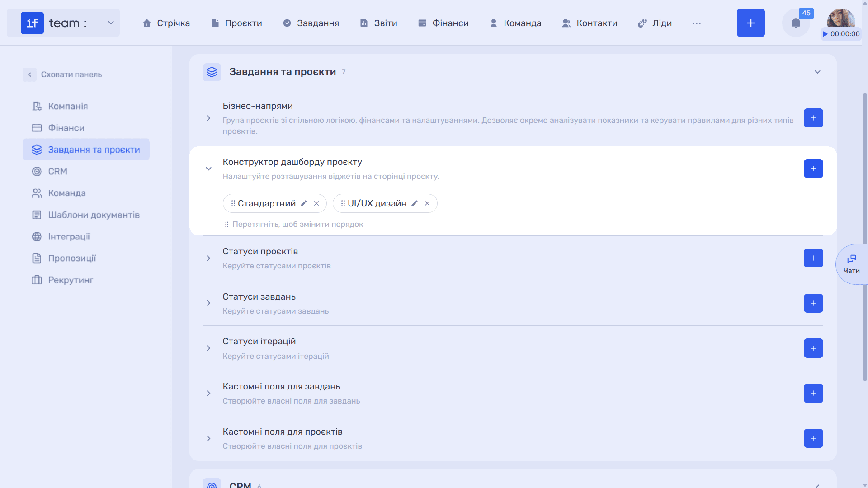Open Фінанси settings in the sidebar
Screen dimensions: 868x488
pyautogui.click(x=86, y=128)
